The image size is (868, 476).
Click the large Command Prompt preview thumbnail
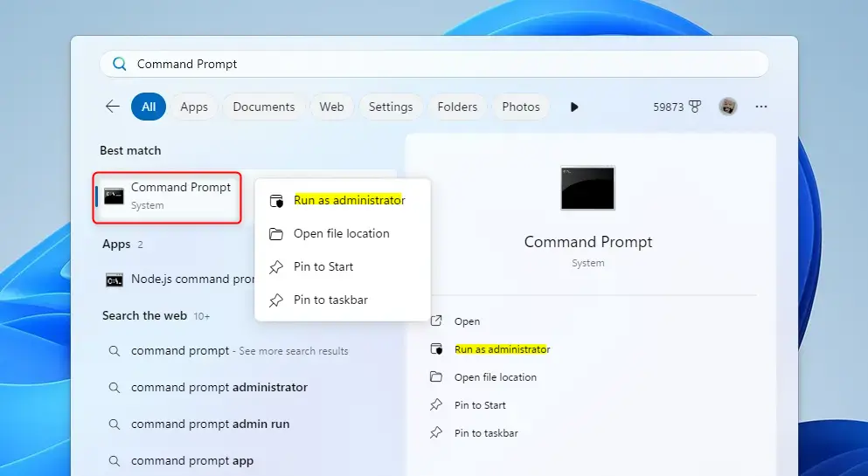(588, 188)
